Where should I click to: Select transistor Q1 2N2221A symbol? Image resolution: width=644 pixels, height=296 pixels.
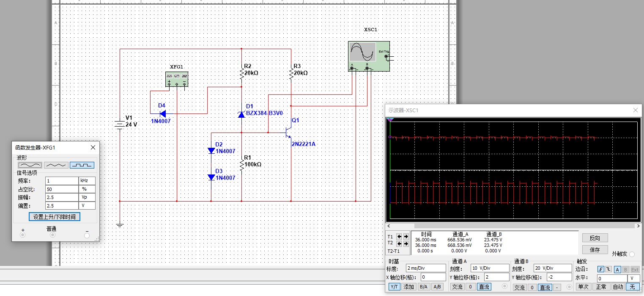coord(288,133)
